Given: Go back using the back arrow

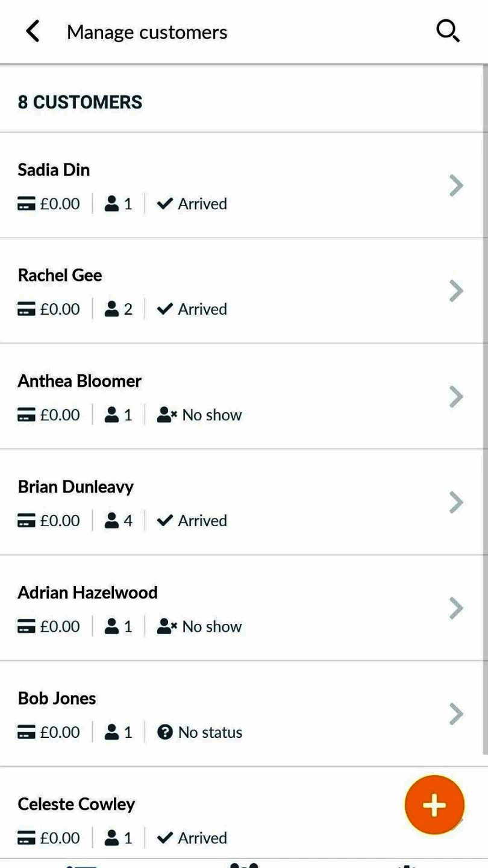Looking at the screenshot, I should click(33, 31).
